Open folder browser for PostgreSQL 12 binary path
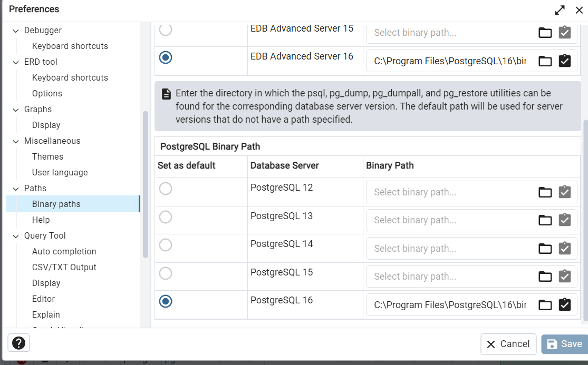The width and height of the screenshot is (588, 365). [x=545, y=192]
